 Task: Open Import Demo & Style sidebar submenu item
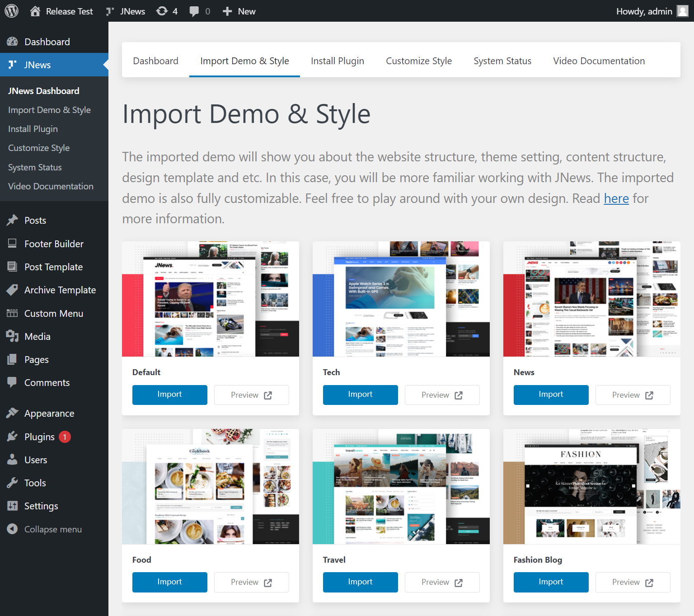(x=49, y=110)
